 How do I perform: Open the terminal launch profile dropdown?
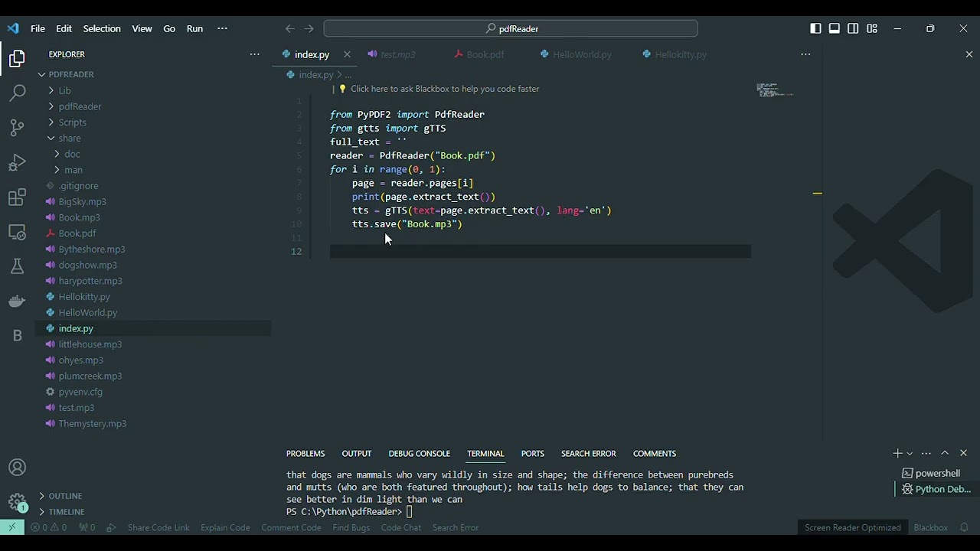pos(910,454)
